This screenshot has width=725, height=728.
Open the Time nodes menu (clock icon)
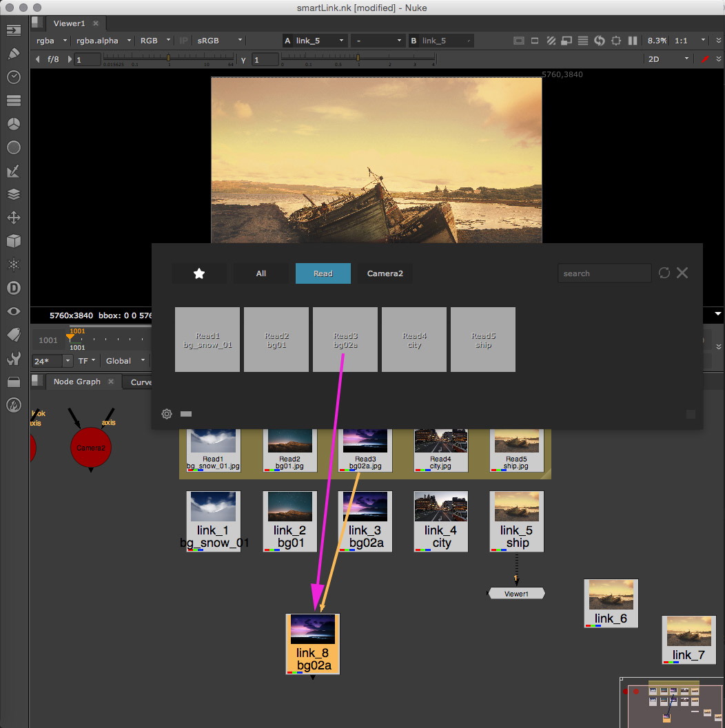click(13, 77)
